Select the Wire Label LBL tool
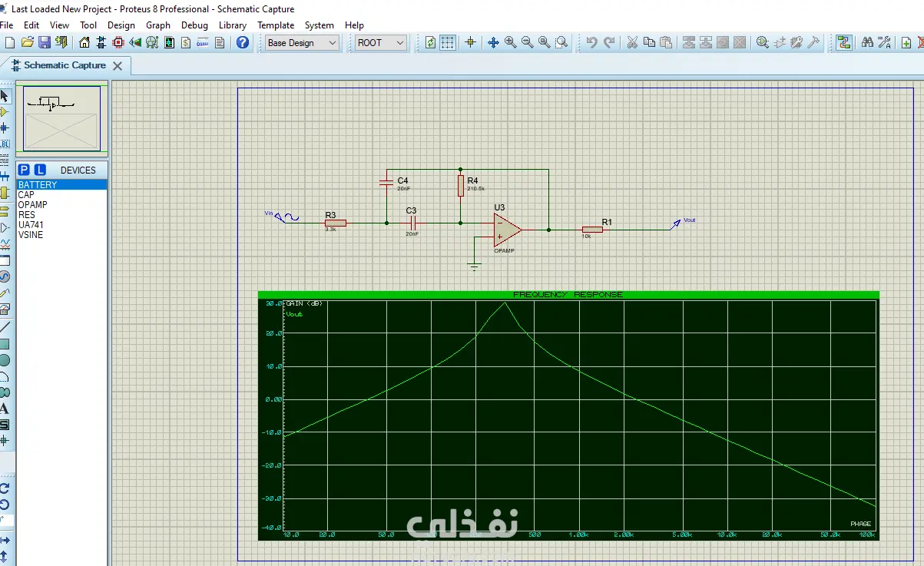 click(5, 144)
